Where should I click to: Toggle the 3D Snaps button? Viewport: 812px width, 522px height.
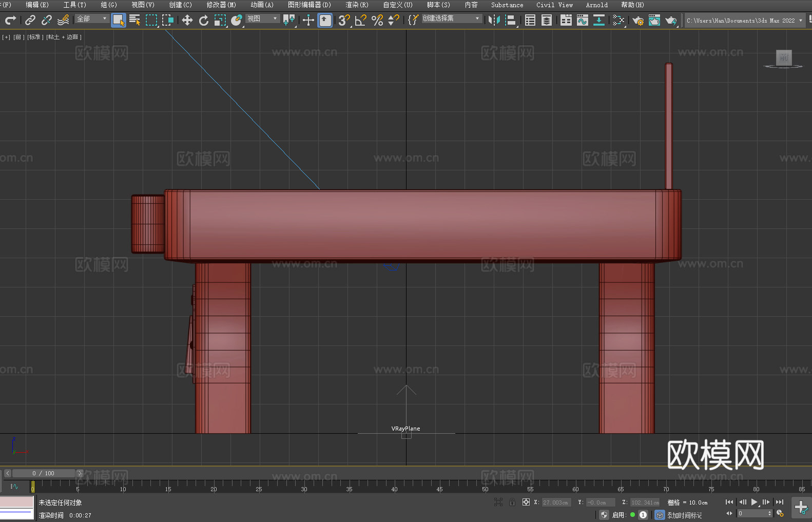[x=343, y=20]
